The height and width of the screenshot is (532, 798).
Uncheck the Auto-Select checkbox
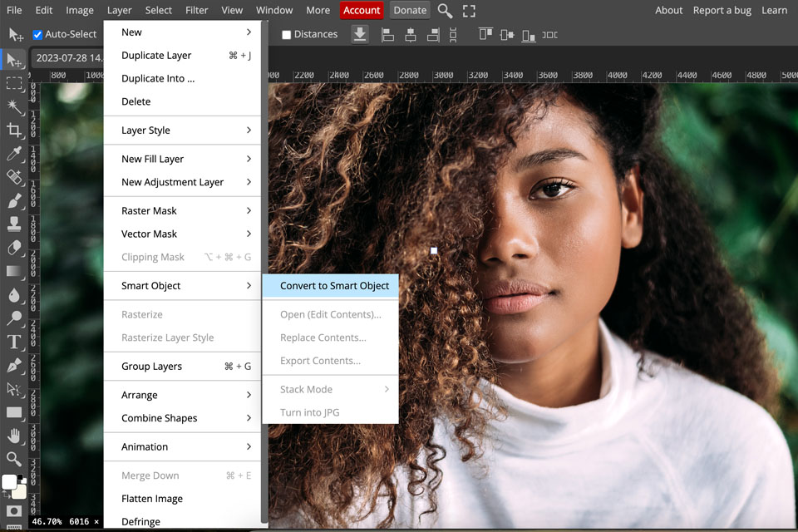click(37, 35)
